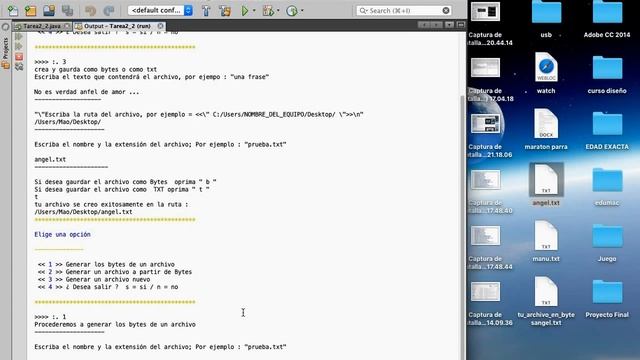Open the Profile Project dropdown arrow
Screen dimensions: 640x360
(x=302, y=11)
